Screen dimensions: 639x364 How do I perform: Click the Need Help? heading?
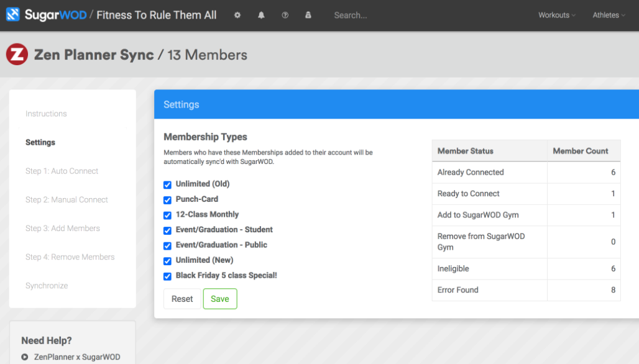point(47,340)
